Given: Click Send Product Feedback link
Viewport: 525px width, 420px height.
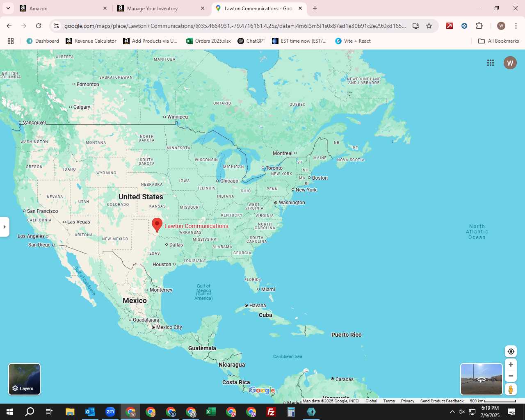Looking at the screenshot, I should [x=442, y=401].
